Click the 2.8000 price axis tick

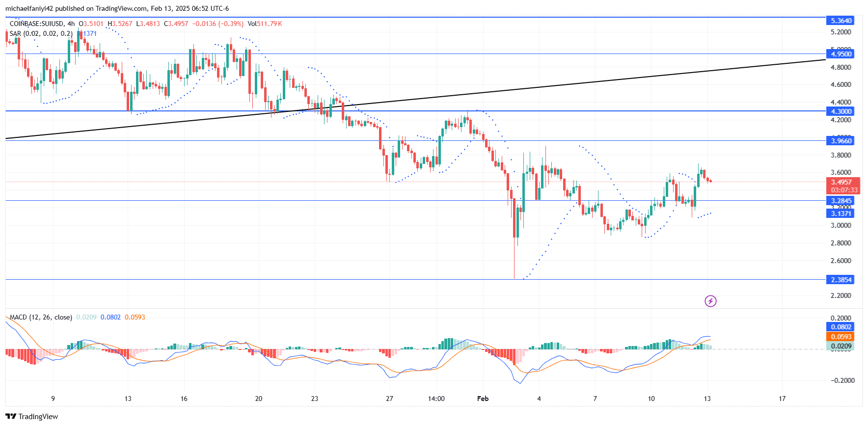(841, 243)
